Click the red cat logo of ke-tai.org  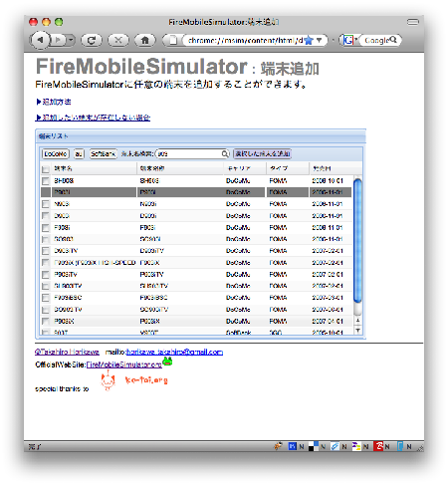pos(108,380)
